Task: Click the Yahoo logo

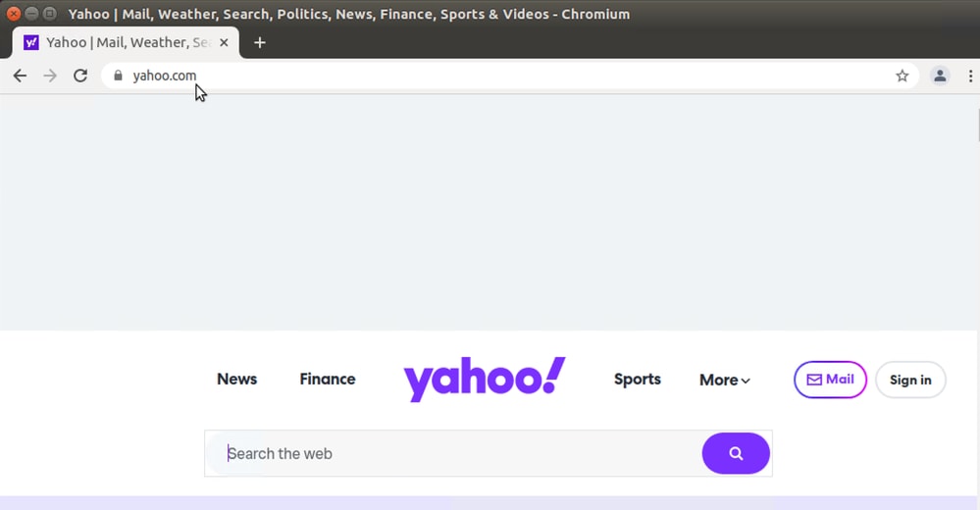Action: [x=485, y=379]
